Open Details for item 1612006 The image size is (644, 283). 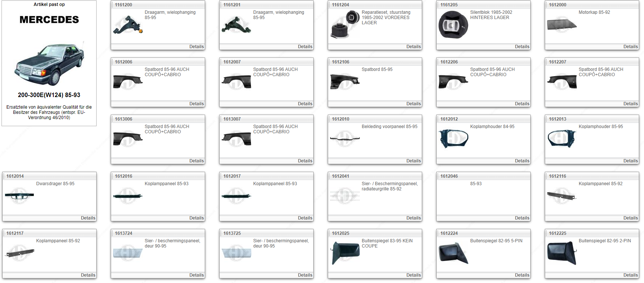197,104
